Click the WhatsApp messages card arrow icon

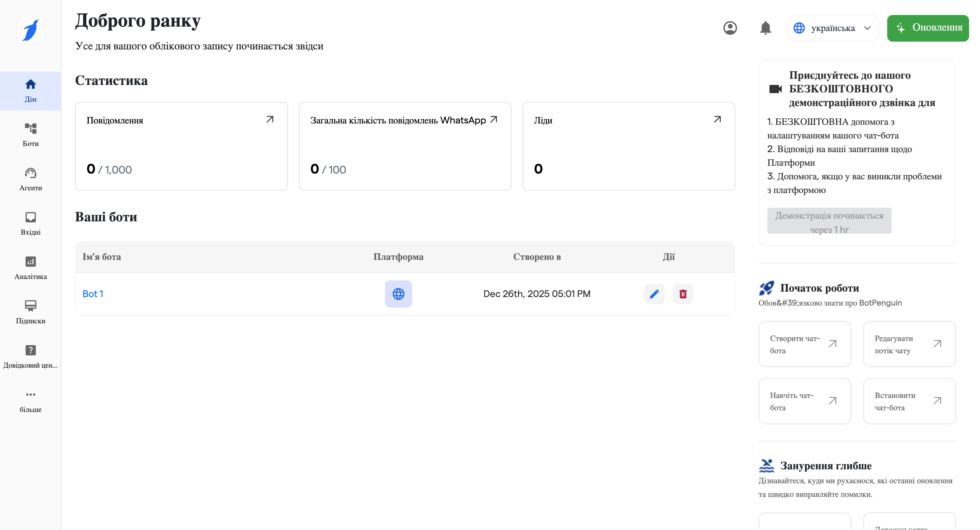click(493, 119)
